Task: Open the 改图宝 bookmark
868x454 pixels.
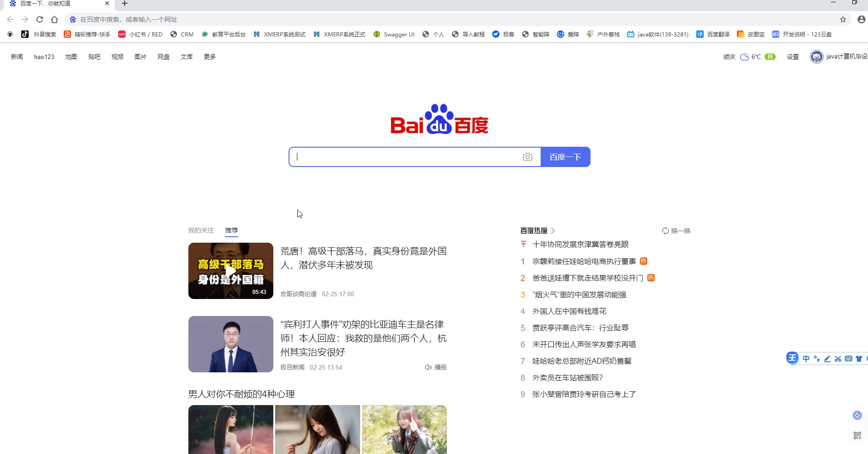Action: point(751,34)
